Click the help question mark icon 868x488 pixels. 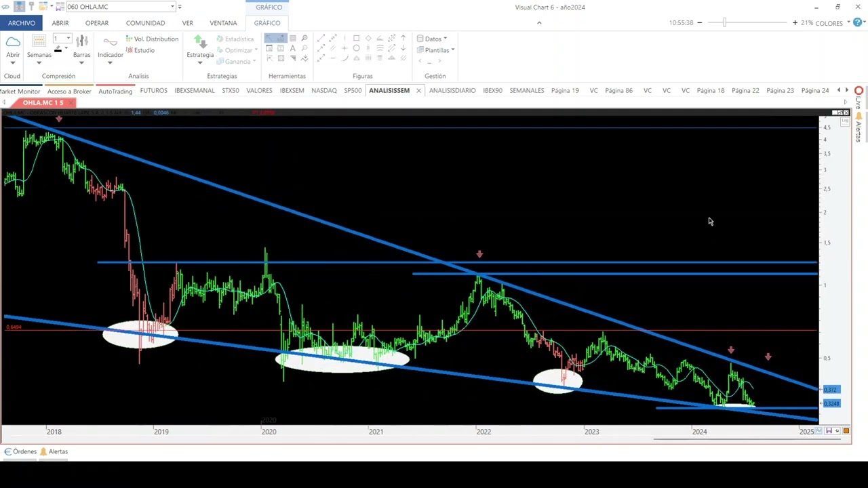[x=859, y=22]
